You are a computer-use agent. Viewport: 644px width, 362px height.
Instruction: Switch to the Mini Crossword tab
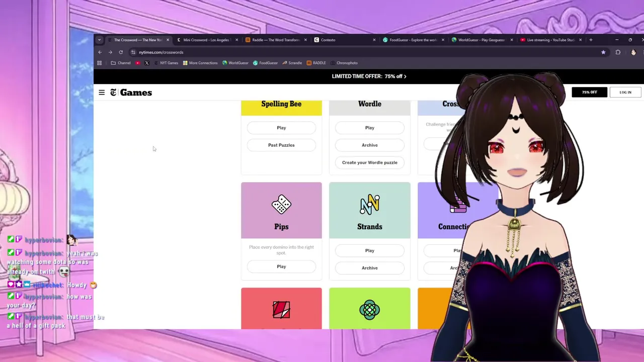206,40
